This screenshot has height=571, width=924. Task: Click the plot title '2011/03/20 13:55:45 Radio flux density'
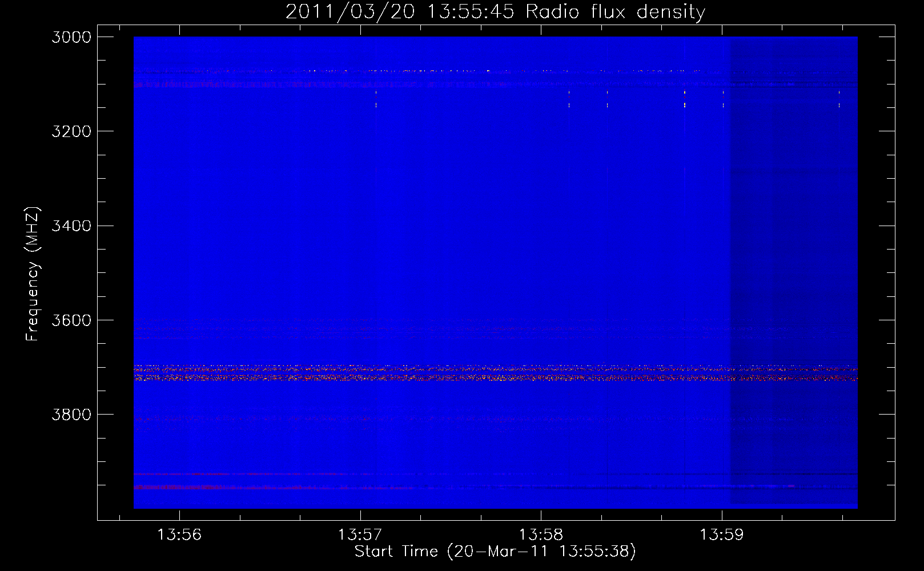pyautogui.click(x=495, y=12)
